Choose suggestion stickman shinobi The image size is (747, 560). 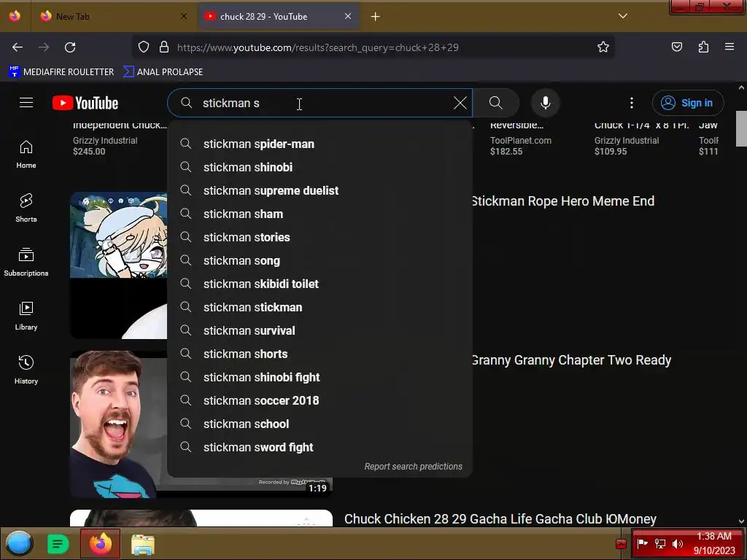click(x=320, y=167)
